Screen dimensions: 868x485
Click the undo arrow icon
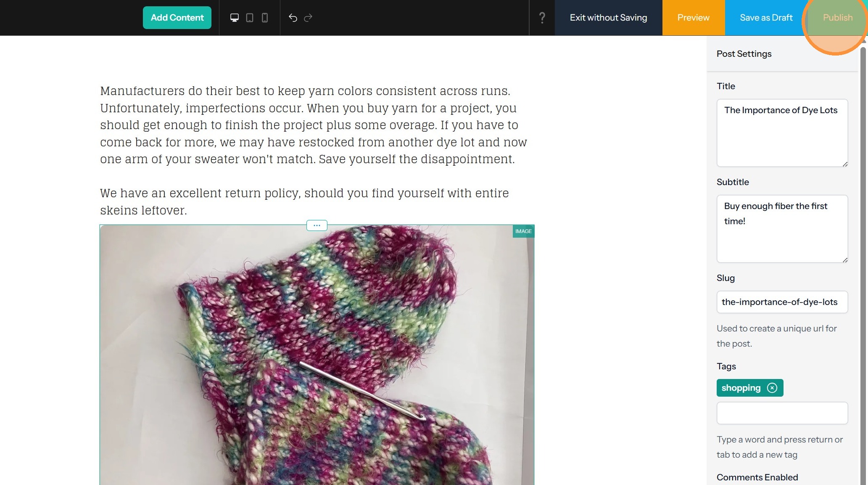[293, 18]
